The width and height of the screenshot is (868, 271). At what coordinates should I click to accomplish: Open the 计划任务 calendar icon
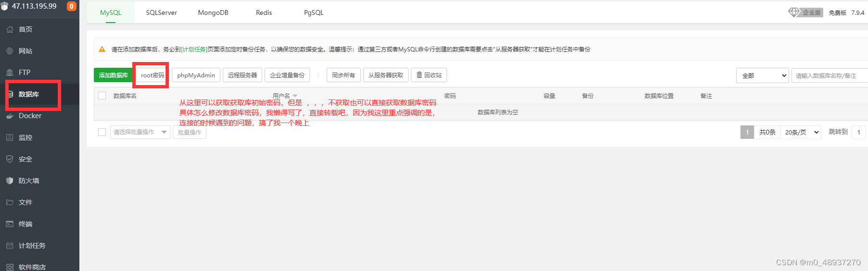pos(10,246)
